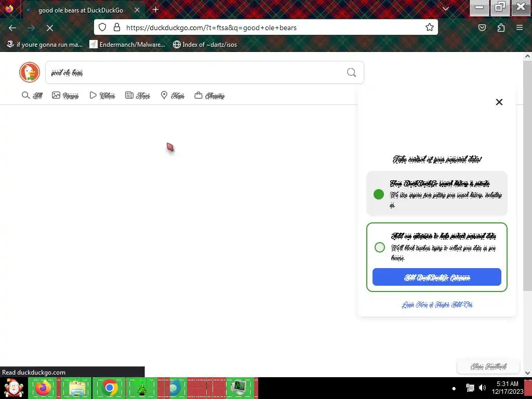The height and width of the screenshot is (399, 532).
Task: Open the computer monitor app on taskbar
Action: point(240,388)
